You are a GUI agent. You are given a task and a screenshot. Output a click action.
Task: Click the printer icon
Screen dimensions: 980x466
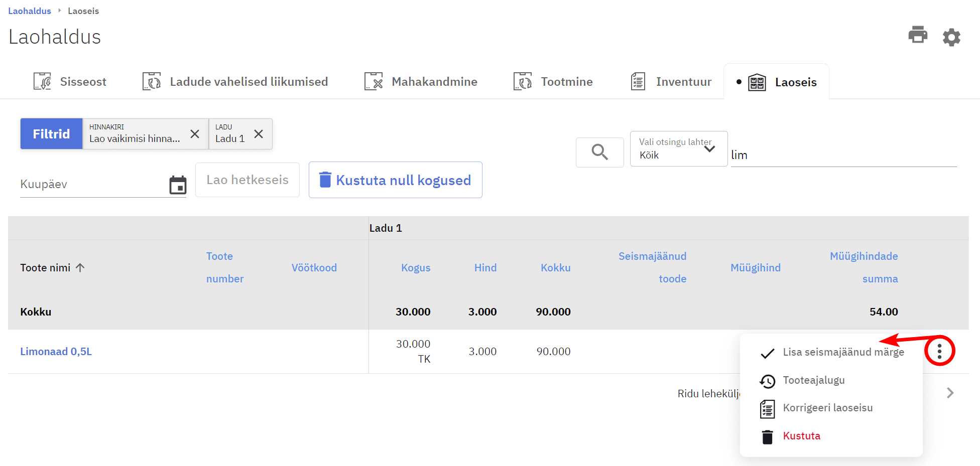coord(917,35)
